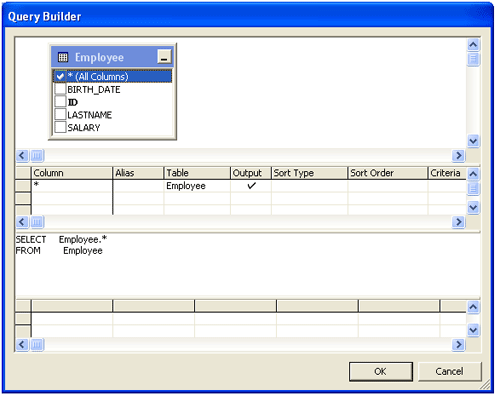Click into the SQL SELECT statement text area

[x=247, y=264]
